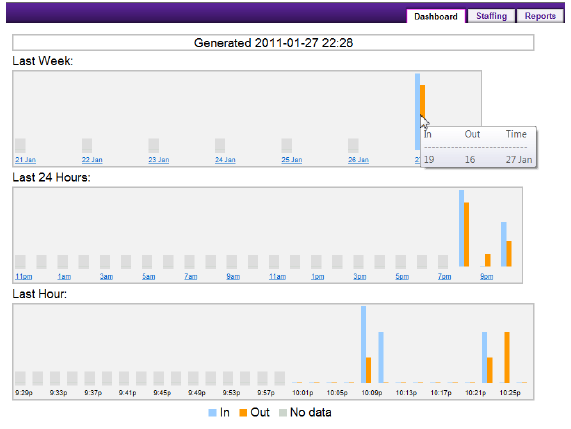Select the 1am hour link
The image size is (571, 429).
coord(64,276)
